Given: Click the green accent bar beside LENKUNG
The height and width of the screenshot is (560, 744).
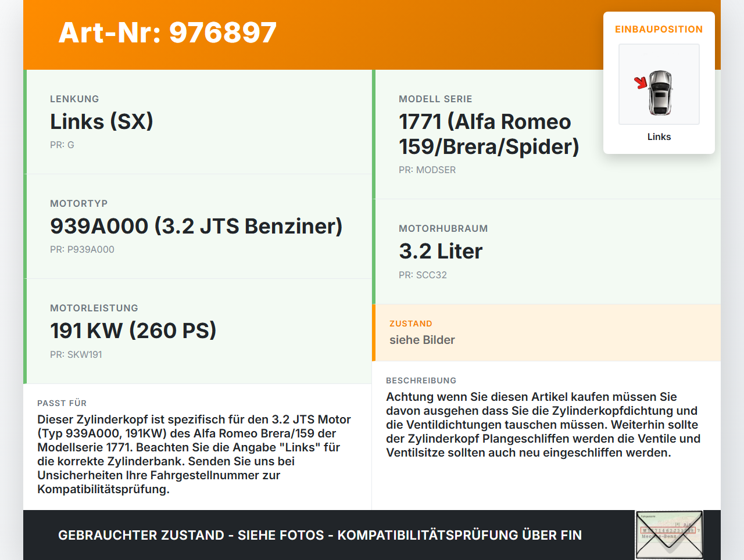Looking at the screenshot, I should pos(24,121).
